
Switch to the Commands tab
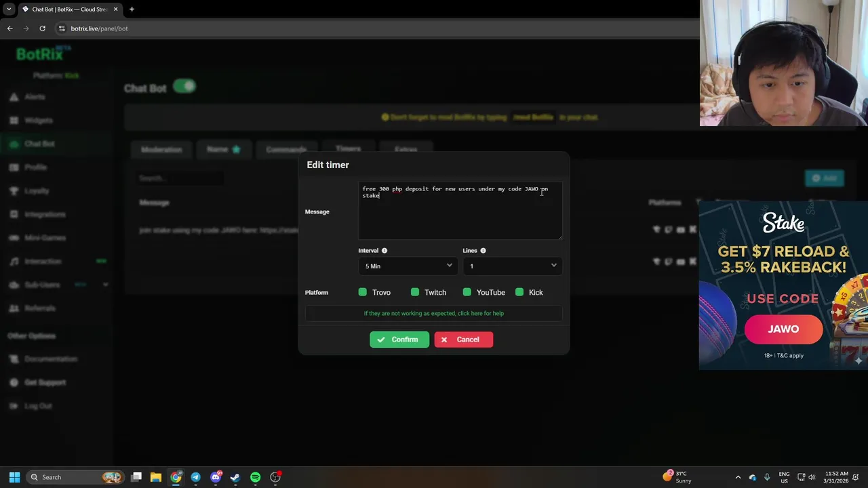[x=286, y=150]
